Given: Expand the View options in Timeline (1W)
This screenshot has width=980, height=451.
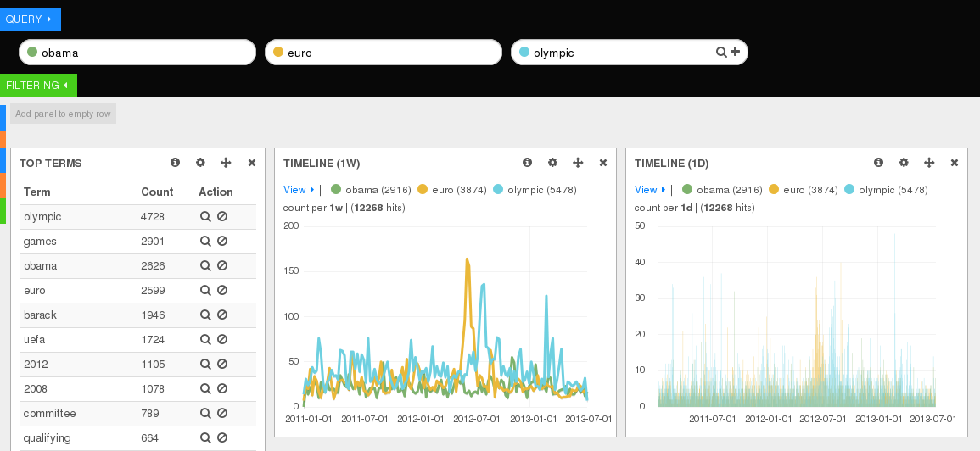Looking at the screenshot, I should coord(299,190).
